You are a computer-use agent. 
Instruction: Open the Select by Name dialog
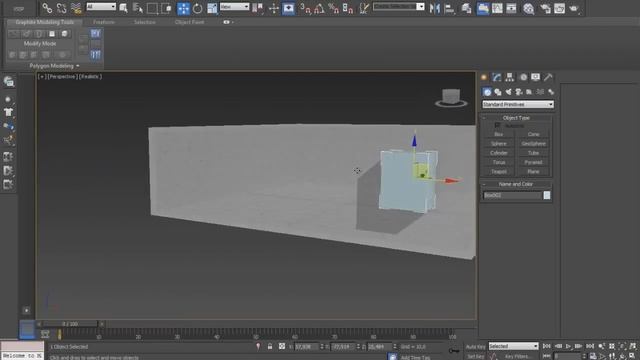(138, 8)
